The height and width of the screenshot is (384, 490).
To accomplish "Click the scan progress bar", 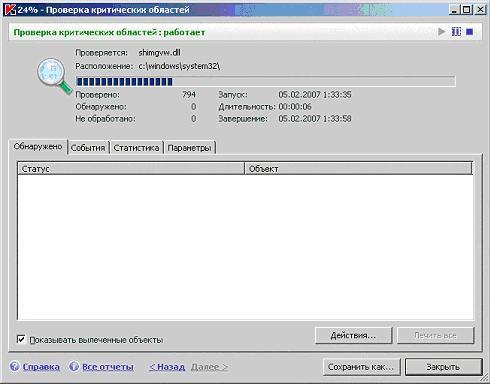I will click(x=266, y=81).
